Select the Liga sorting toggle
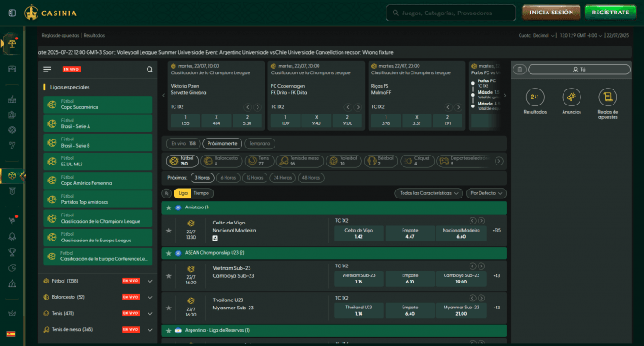Viewport: 644px width, 346px height. coord(182,193)
